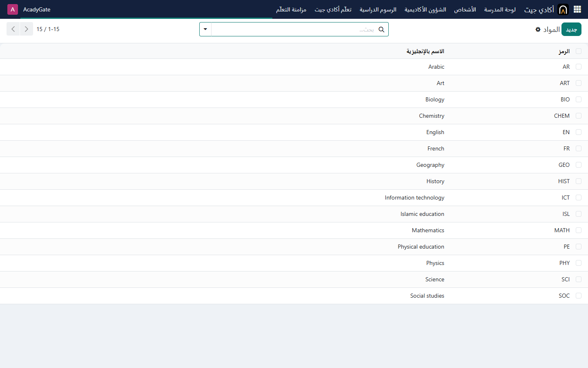The height and width of the screenshot is (368, 588).
Task: Open the History subject row
Action: coord(294,181)
